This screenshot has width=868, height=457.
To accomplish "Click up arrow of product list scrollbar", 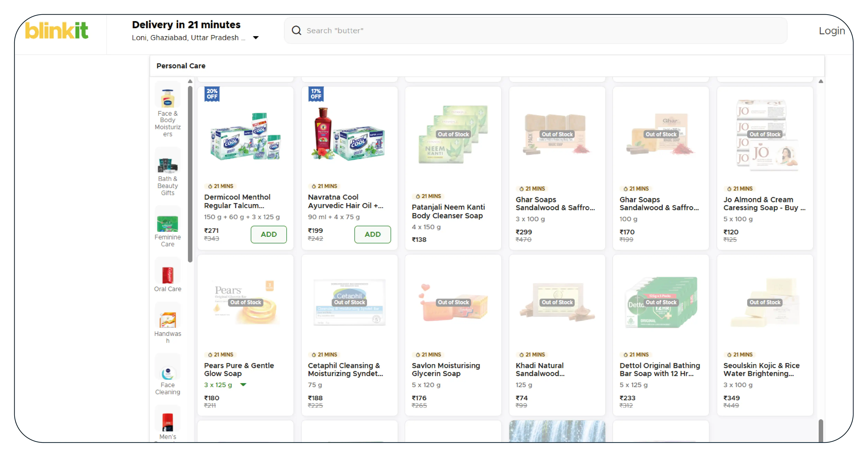I will (x=821, y=81).
